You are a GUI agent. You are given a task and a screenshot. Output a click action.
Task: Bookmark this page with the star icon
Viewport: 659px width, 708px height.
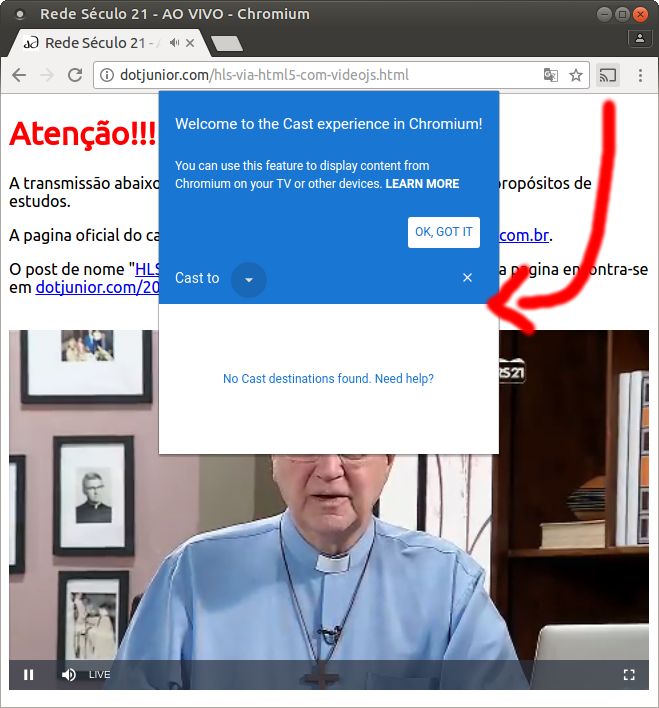coord(575,75)
